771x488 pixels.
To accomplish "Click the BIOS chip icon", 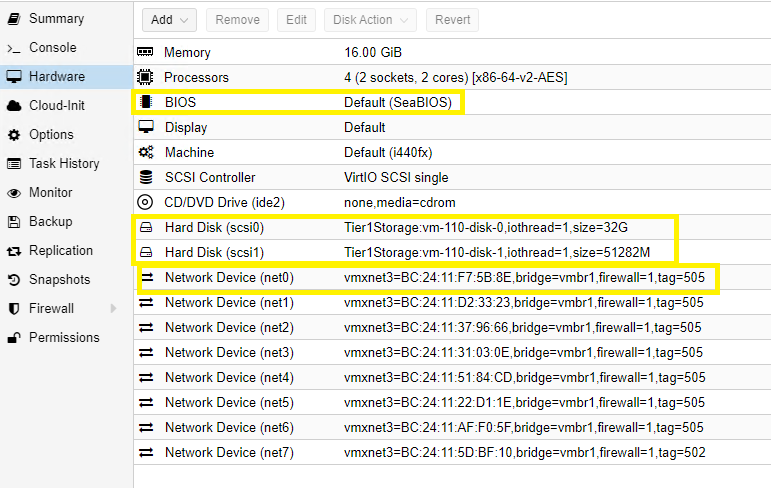I will click(x=146, y=102).
